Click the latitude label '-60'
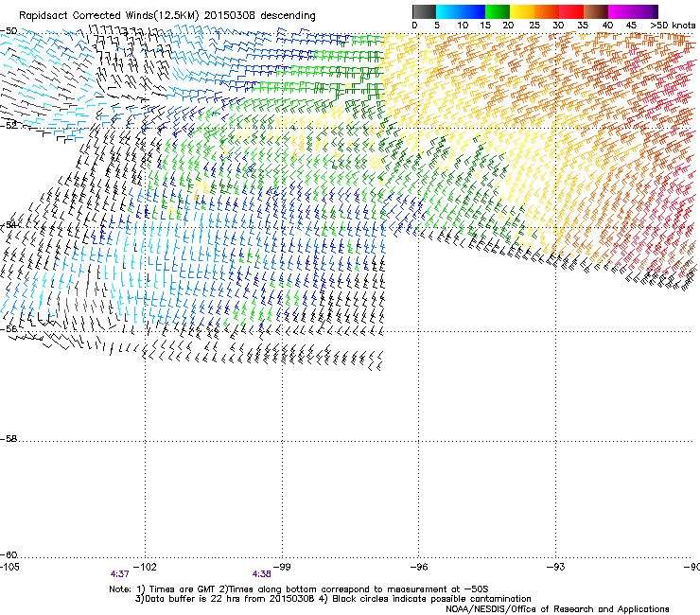Viewport: 700px width, 615px height. [x=9, y=555]
